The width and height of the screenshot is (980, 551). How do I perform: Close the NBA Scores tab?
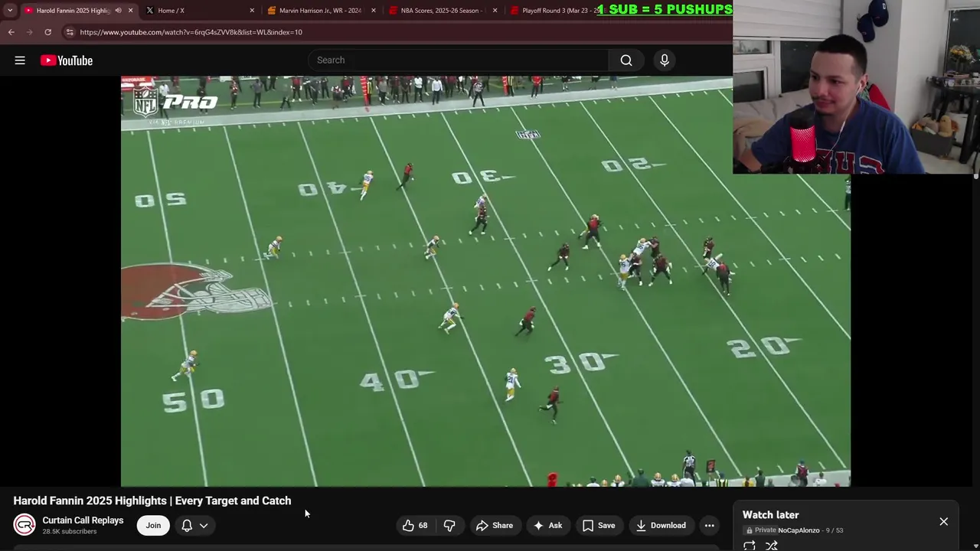(x=495, y=11)
